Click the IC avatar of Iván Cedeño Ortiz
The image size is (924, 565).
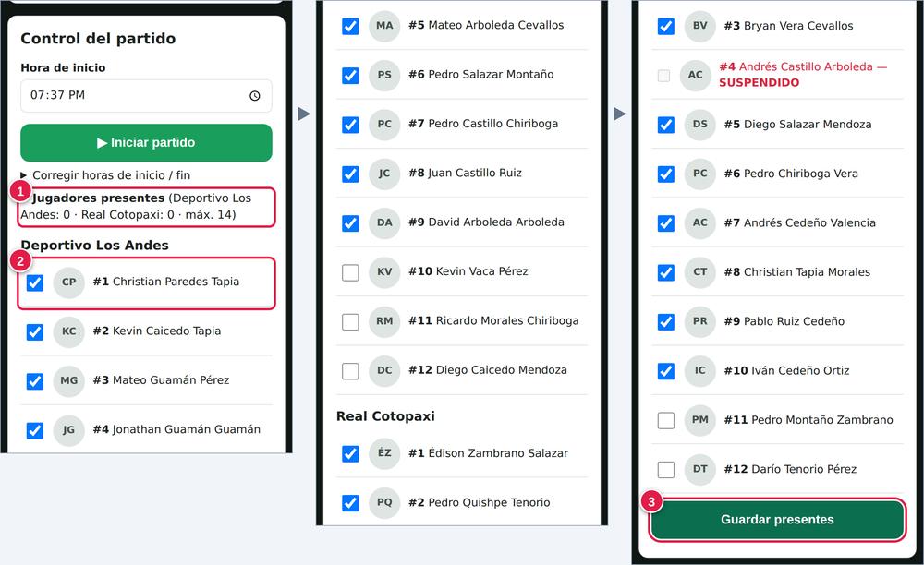click(700, 371)
